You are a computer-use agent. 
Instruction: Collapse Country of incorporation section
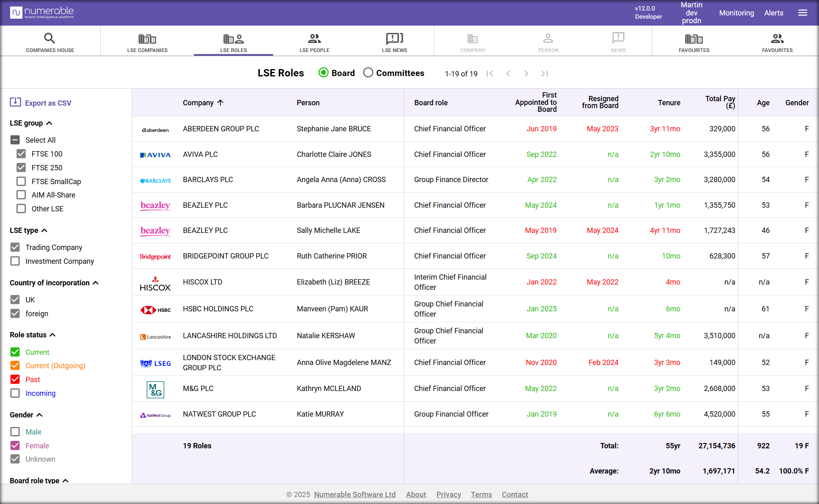[x=96, y=283]
